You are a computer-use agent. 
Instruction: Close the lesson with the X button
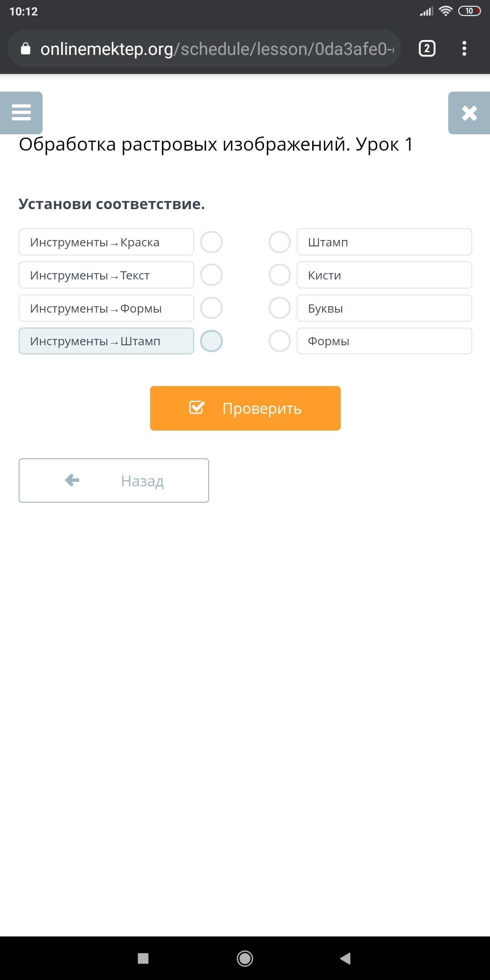click(469, 113)
